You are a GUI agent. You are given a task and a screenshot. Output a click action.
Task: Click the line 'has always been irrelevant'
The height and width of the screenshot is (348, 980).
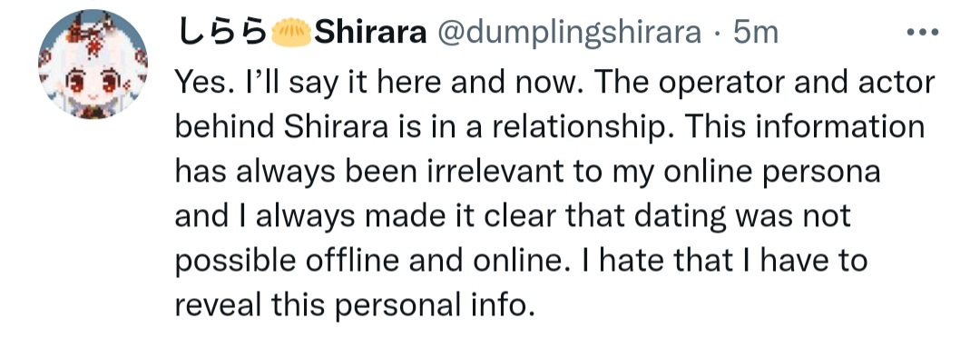[527, 173]
